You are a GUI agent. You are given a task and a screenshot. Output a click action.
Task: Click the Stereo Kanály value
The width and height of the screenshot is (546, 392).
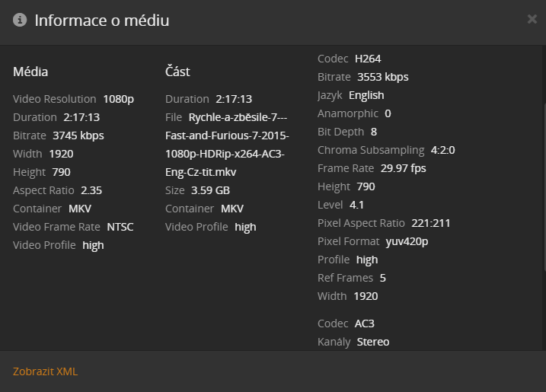[x=373, y=342]
